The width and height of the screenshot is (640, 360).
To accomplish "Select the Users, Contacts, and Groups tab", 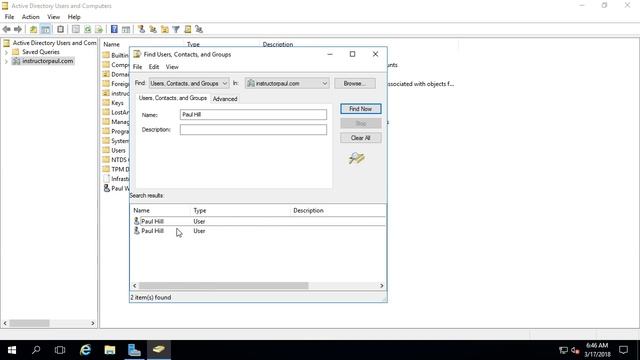I will pyautogui.click(x=173, y=98).
